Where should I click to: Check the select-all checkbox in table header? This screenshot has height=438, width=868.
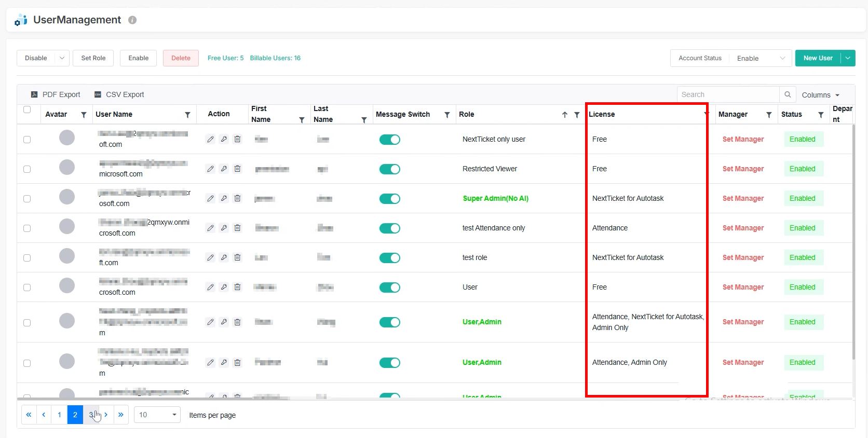pos(27,109)
